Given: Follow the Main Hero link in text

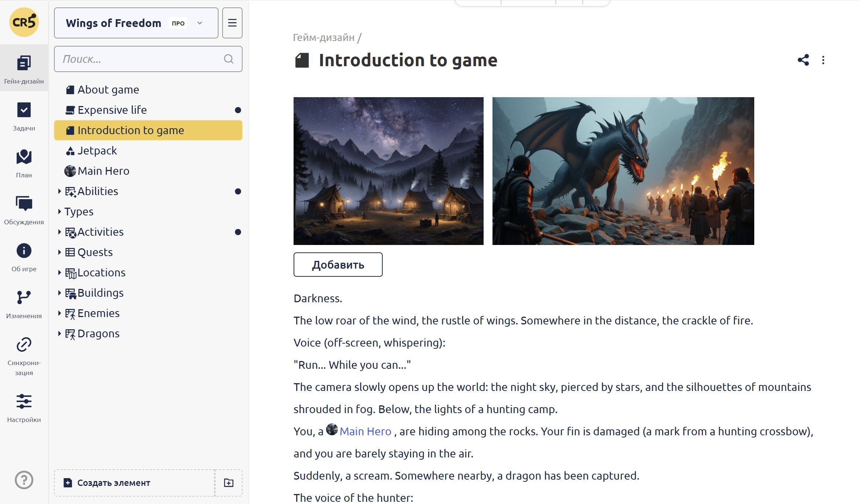Looking at the screenshot, I should click(365, 431).
